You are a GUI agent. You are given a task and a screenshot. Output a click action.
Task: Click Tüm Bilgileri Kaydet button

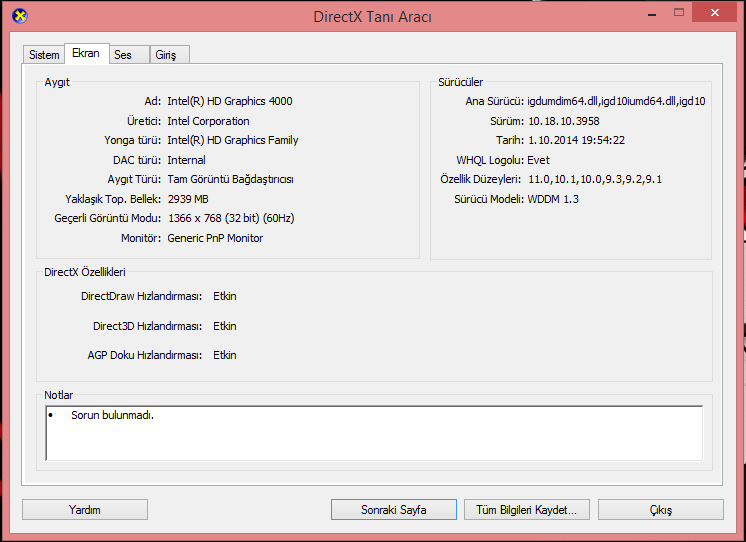point(527,510)
